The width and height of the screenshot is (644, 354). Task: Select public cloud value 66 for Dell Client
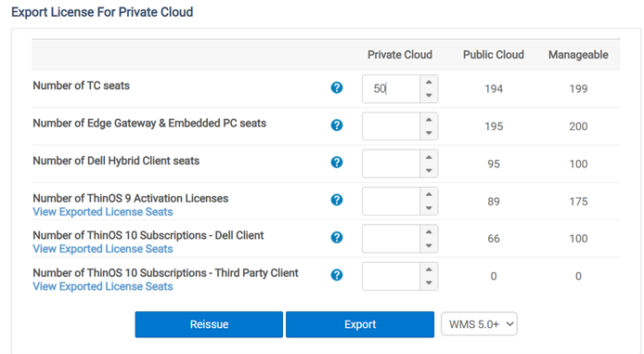click(494, 239)
